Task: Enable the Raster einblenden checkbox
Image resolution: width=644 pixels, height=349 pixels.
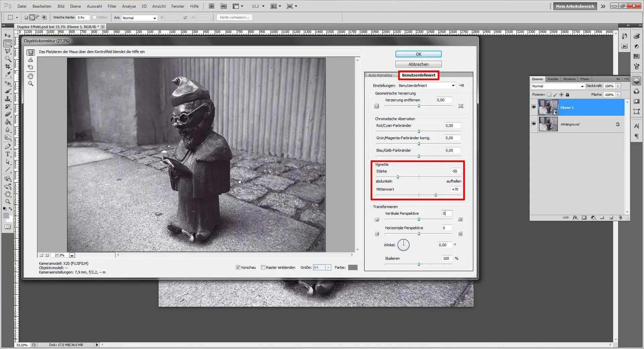Action: tap(263, 267)
